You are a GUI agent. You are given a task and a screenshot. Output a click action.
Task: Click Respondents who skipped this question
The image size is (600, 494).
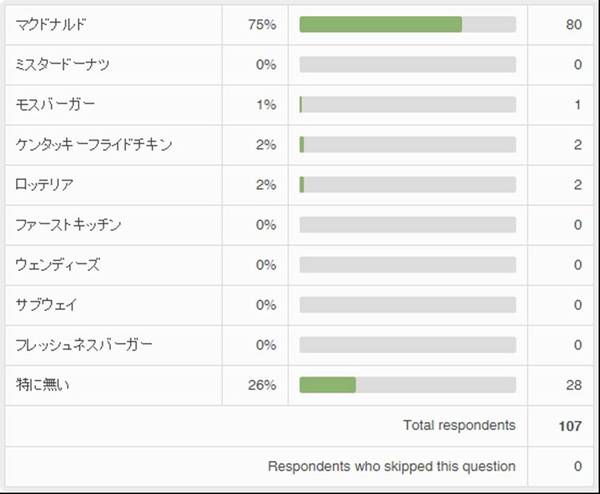(392, 466)
